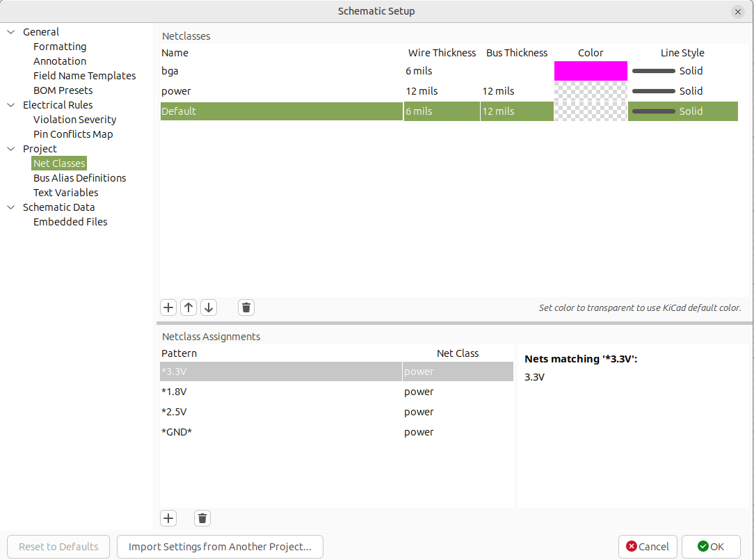Click the 3.3V matching net entry

[534, 377]
